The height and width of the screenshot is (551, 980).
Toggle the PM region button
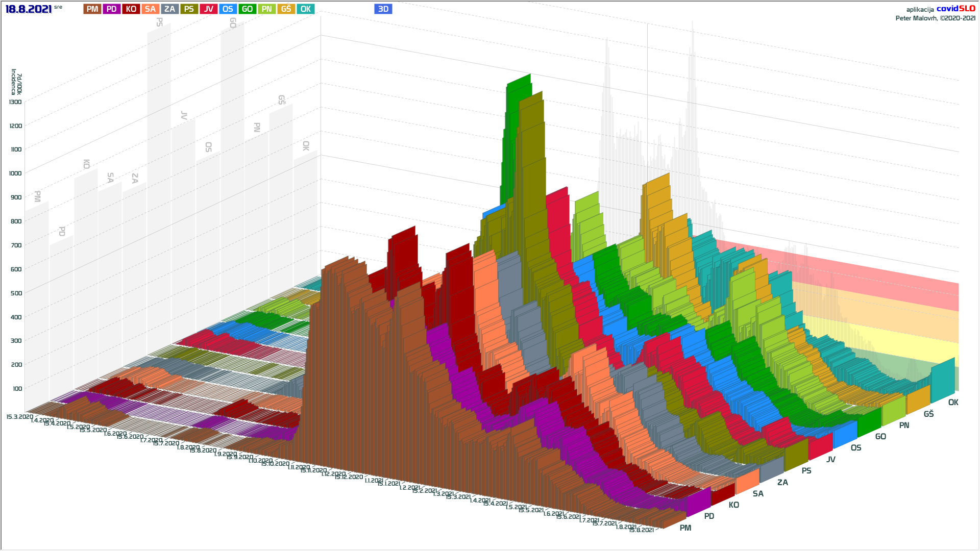pyautogui.click(x=92, y=9)
